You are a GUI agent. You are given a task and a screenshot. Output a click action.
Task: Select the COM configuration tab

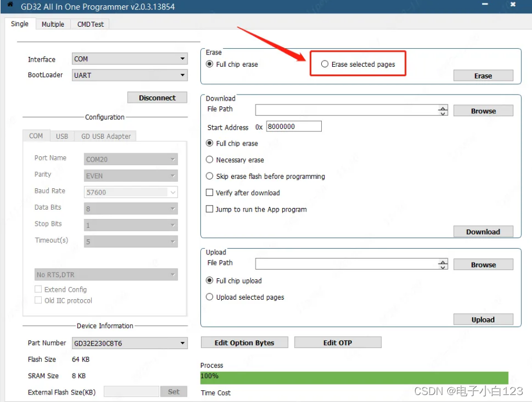pos(36,136)
